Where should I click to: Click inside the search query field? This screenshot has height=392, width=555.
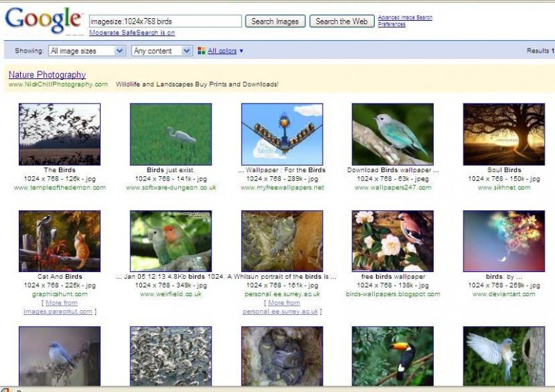tap(165, 22)
